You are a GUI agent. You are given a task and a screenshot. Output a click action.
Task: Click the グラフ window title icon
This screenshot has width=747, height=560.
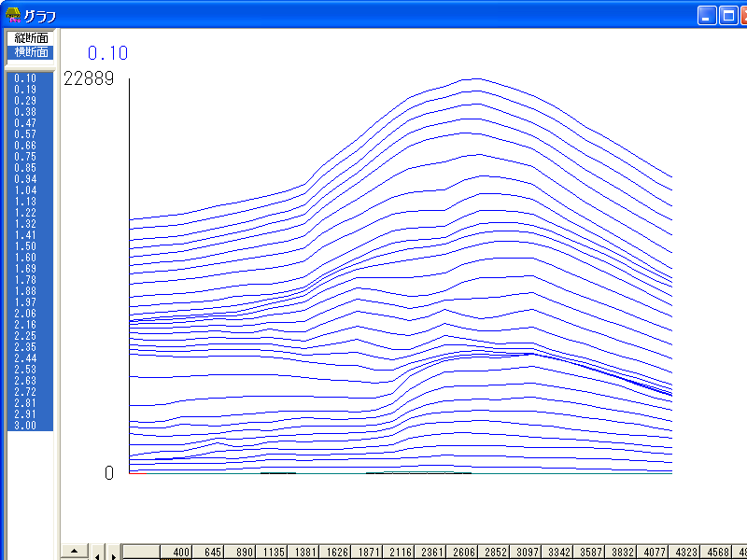tap(13, 16)
